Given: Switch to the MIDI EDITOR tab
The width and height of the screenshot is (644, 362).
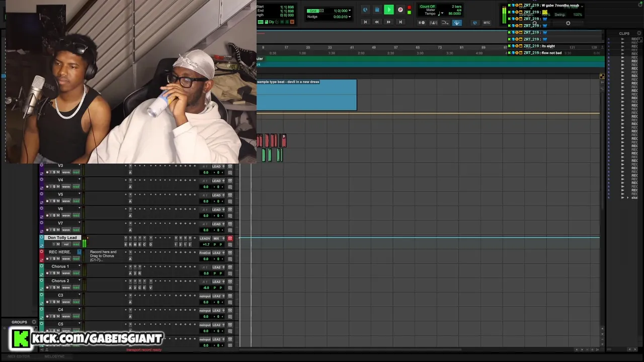Looking at the screenshot, I should tap(18, 356).
